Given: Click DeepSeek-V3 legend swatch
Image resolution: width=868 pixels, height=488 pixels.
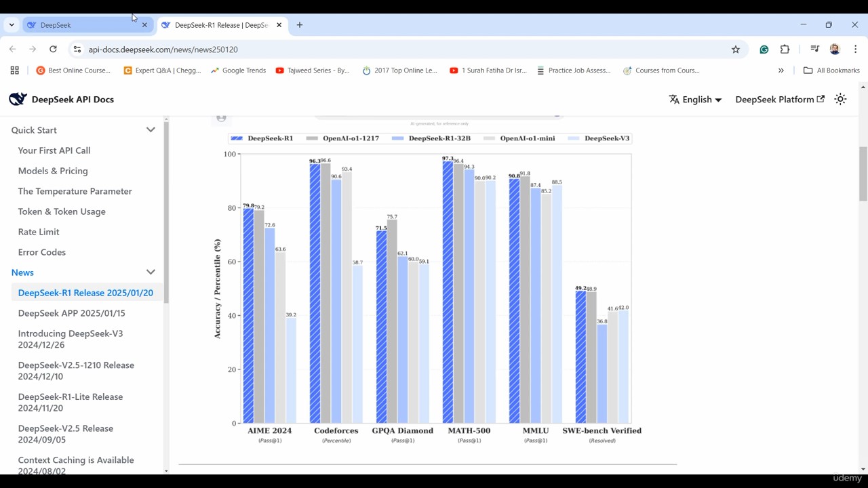Looking at the screenshot, I should tap(574, 138).
